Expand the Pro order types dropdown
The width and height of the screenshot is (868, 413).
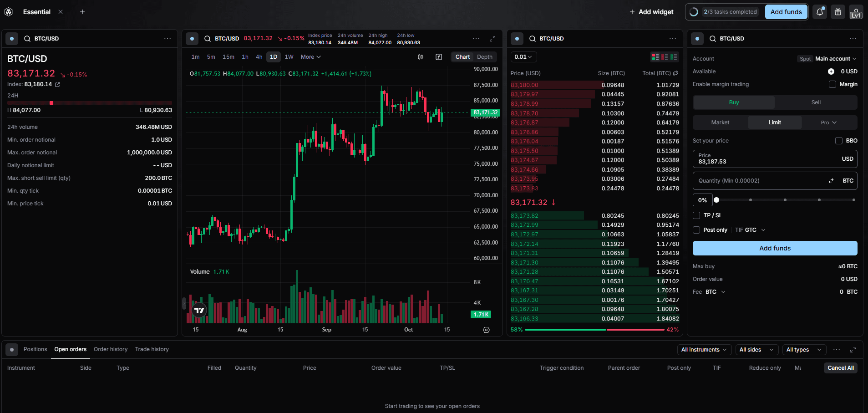(829, 122)
